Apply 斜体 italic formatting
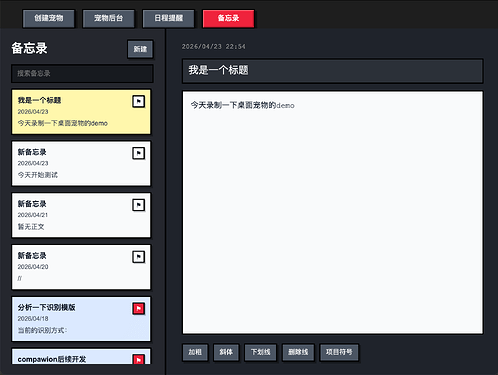The height and width of the screenshot is (375, 498). (x=226, y=352)
